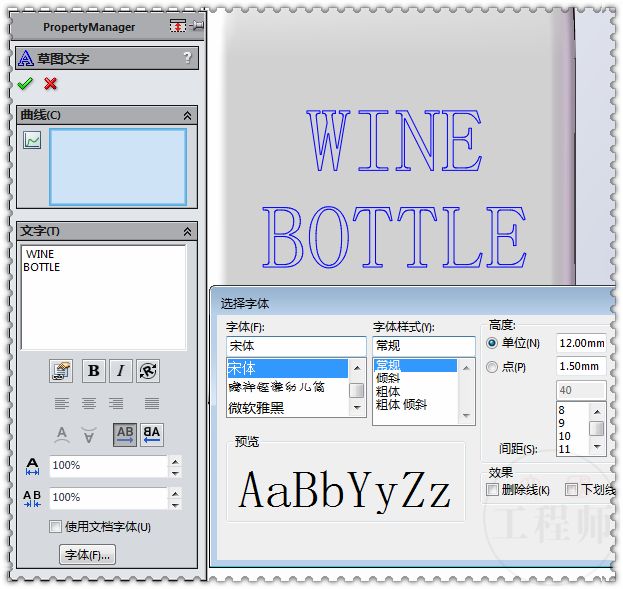Pin the PropertyManager panel
Screen dimensions: 623x589
click(196, 26)
